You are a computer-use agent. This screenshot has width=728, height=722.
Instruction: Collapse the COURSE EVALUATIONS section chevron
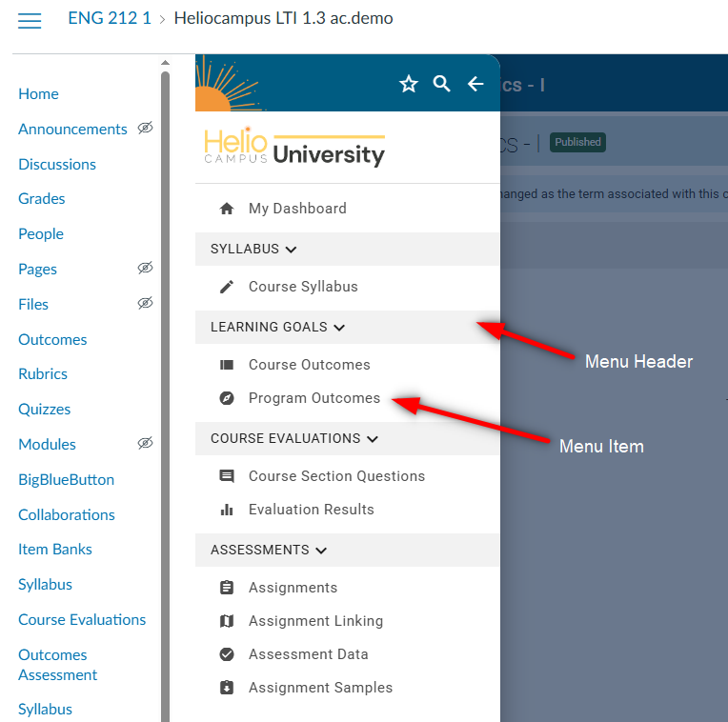tap(372, 439)
